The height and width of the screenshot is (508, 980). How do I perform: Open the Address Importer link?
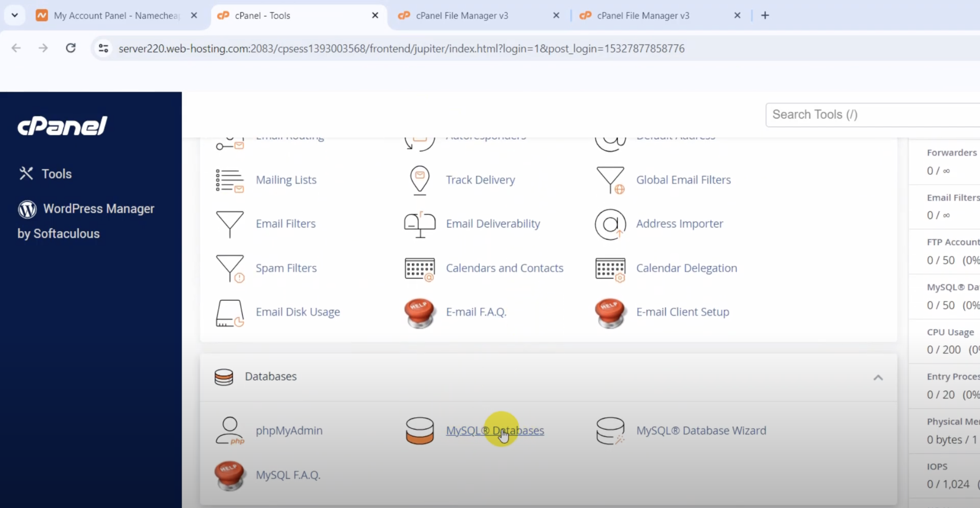tap(680, 224)
